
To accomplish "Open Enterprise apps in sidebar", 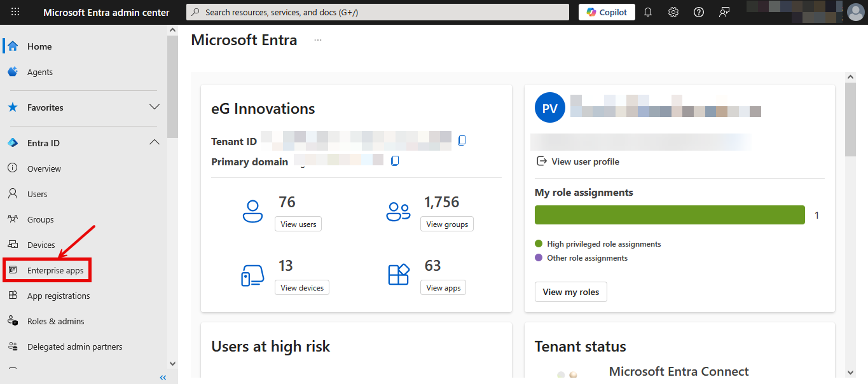I will pos(55,270).
